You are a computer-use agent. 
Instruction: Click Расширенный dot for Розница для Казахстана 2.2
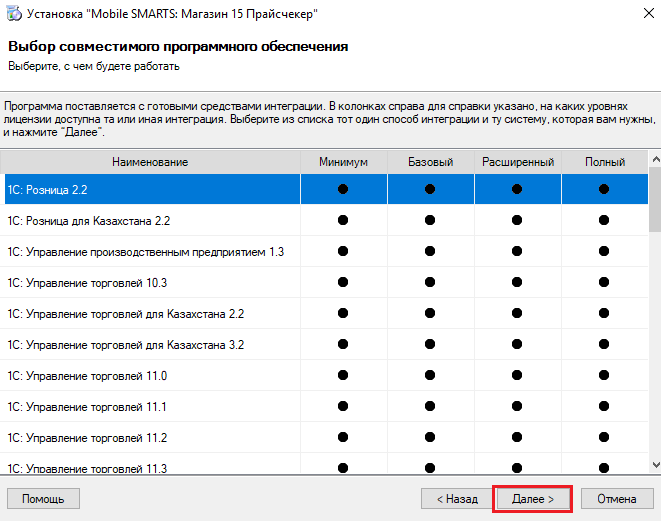[517, 220]
